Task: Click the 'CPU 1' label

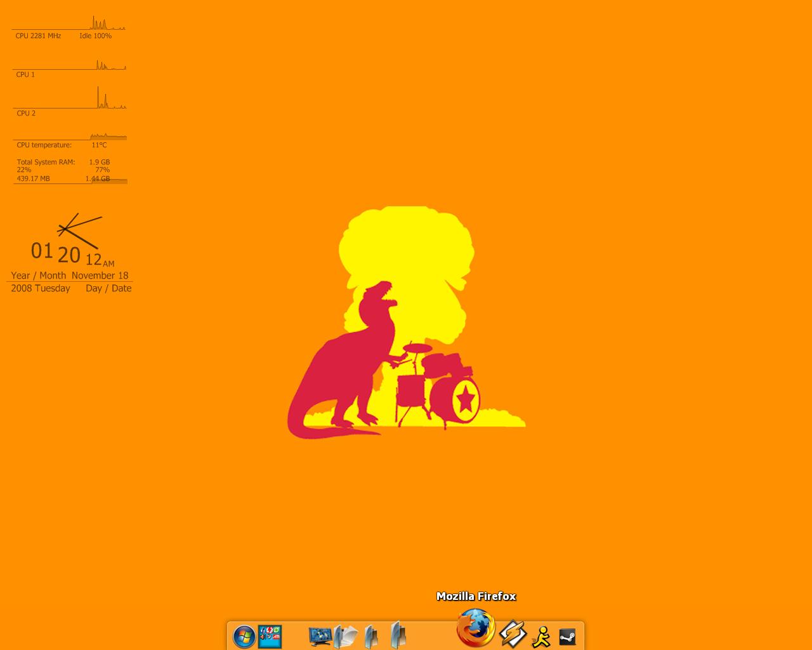Action: tap(25, 75)
